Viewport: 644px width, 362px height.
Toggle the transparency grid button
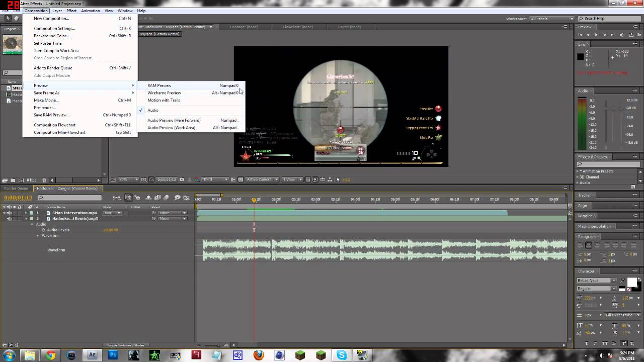(x=240, y=179)
